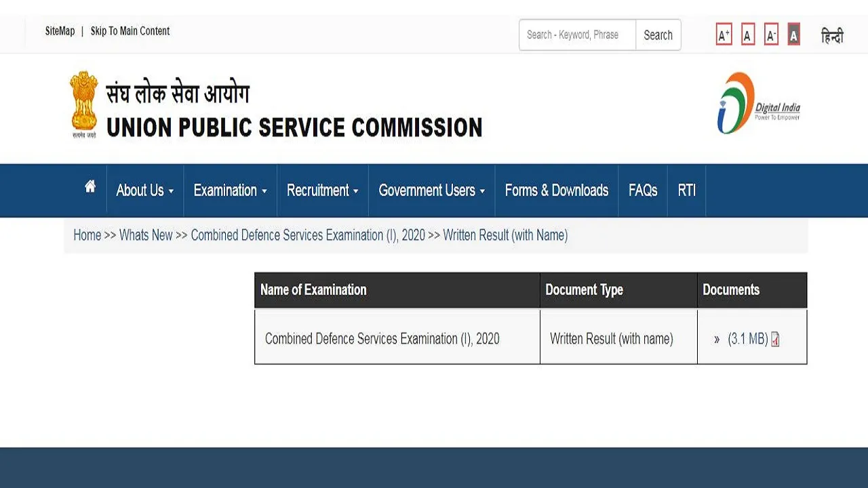Open the FAQs menu item
This screenshot has height=488, width=868.
pos(643,190)
